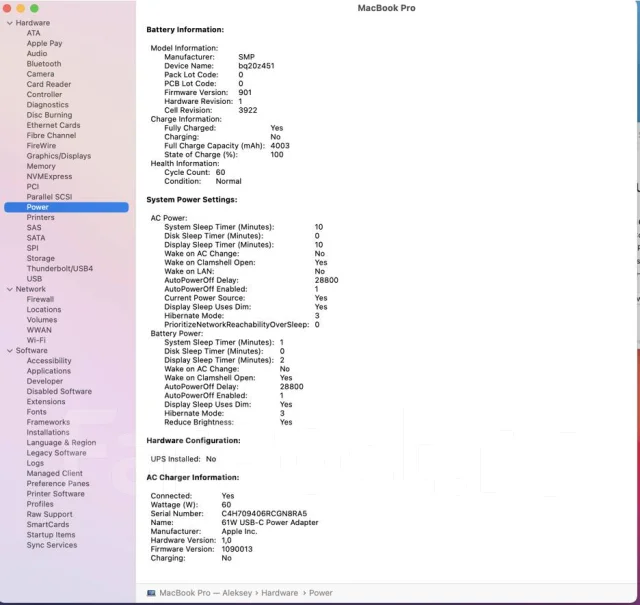Open the Frameworks item

[x=48, y=422]
